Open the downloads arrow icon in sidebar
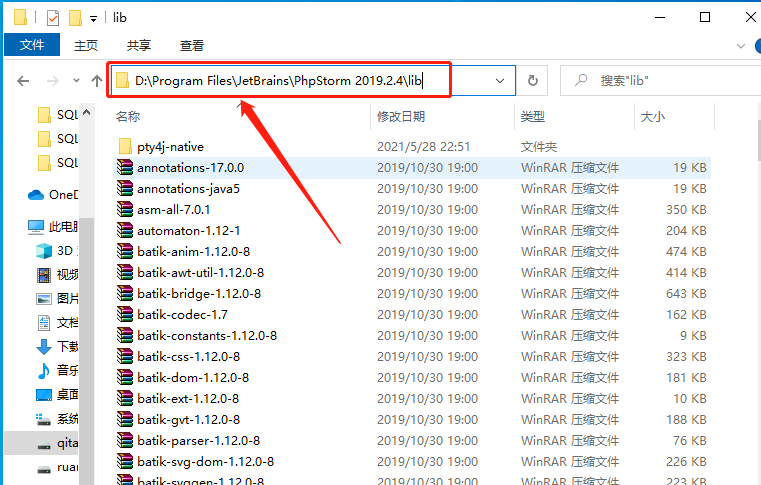Viewport: 761px width, 485px height. pos(44,347)
